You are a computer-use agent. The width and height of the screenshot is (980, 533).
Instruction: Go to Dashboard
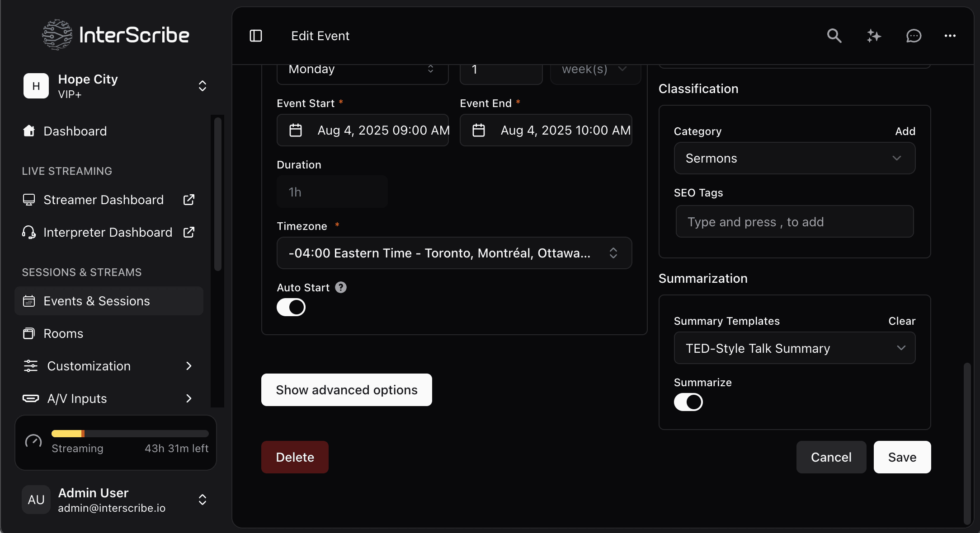[109, 131]
